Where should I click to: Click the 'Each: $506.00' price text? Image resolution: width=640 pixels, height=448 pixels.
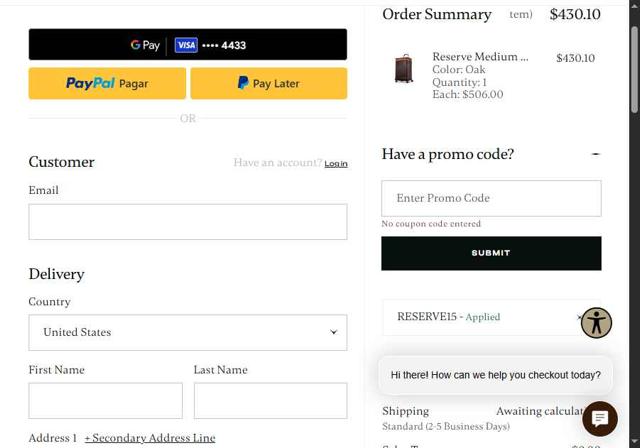click(468, 94)
